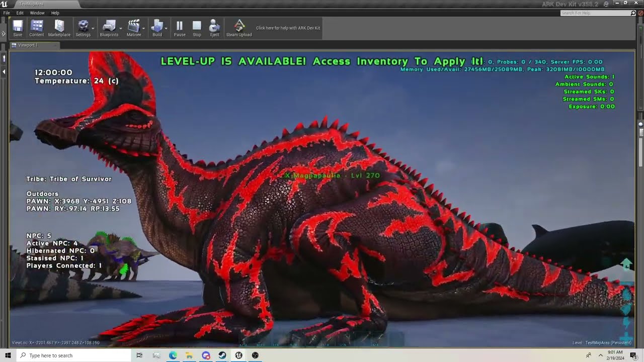Image resolution: width=644 pixels, height=362 pixels.
Task: Open the Content browser icon
Action: pos(36,28)
